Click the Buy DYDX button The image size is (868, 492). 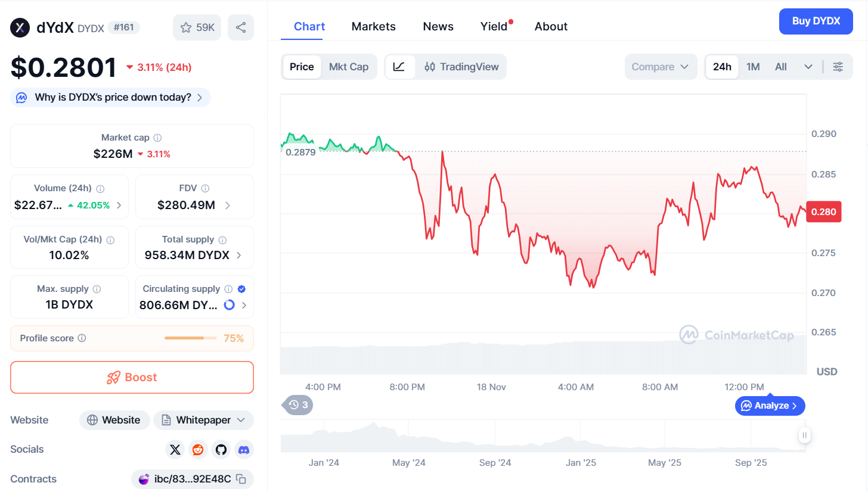[x=816, y=21]
